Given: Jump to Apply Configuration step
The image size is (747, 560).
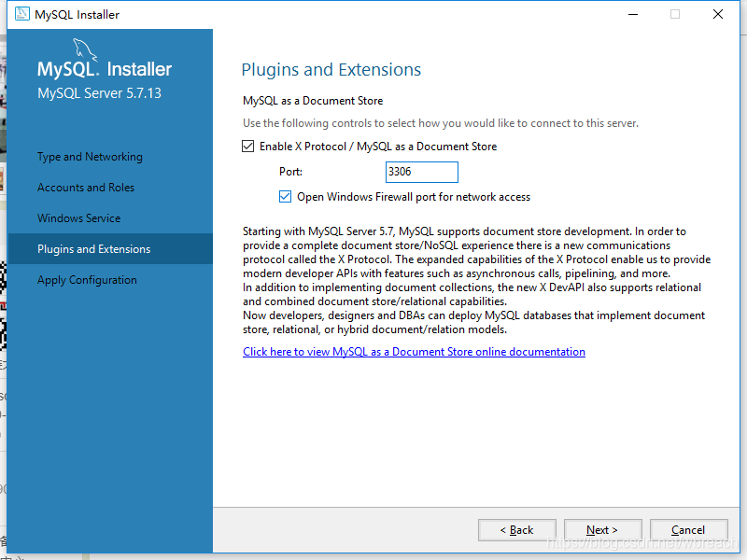Looking at the screenshot, I should (x=87, y=280).
